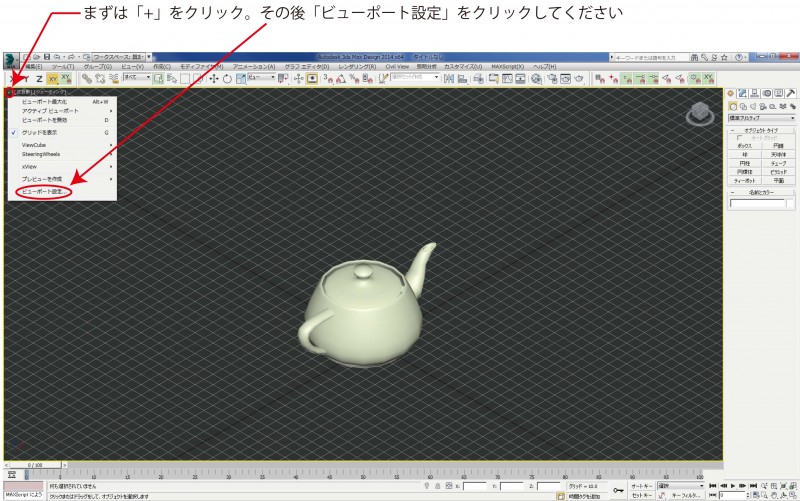
Task: Select the Rotate transform tool
Action: tap(227, 78)
